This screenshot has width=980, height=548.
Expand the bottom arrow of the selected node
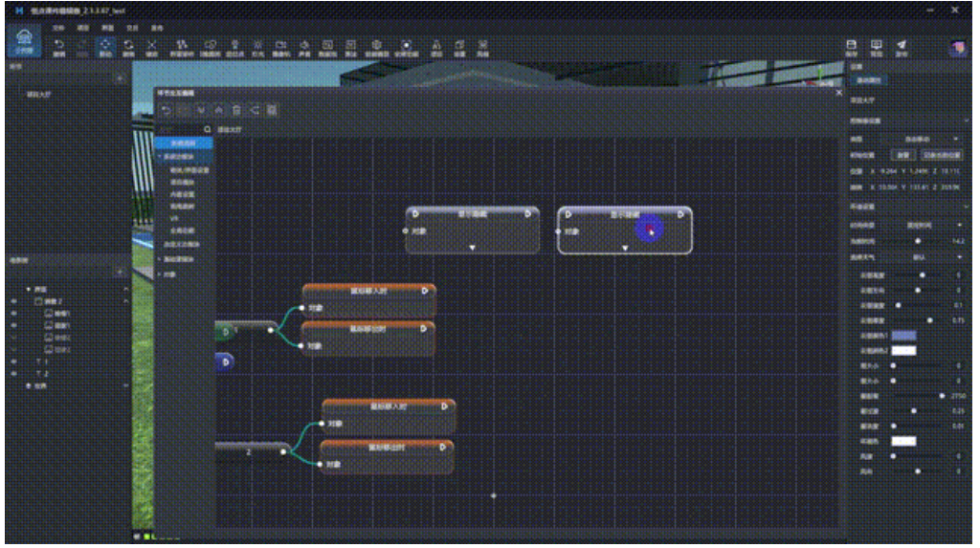click(x=625, y=248)
